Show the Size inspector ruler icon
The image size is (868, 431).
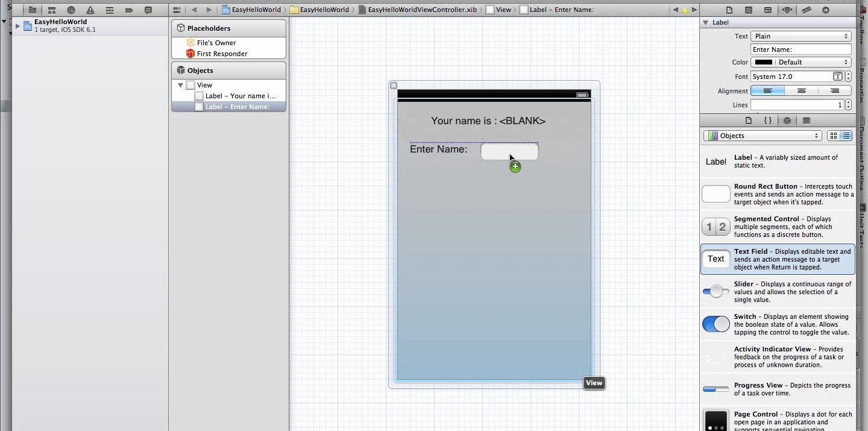coord(806,10)
